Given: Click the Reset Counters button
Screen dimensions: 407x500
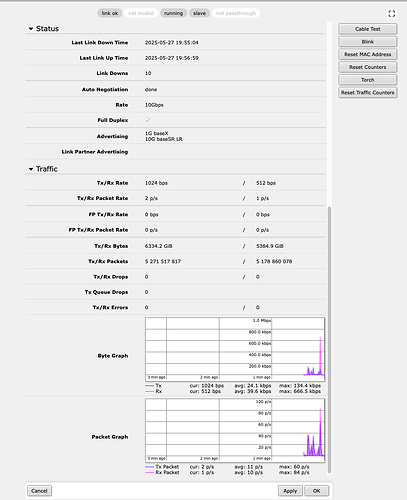Looking at the screenshot, I should (x=368, y=67).
